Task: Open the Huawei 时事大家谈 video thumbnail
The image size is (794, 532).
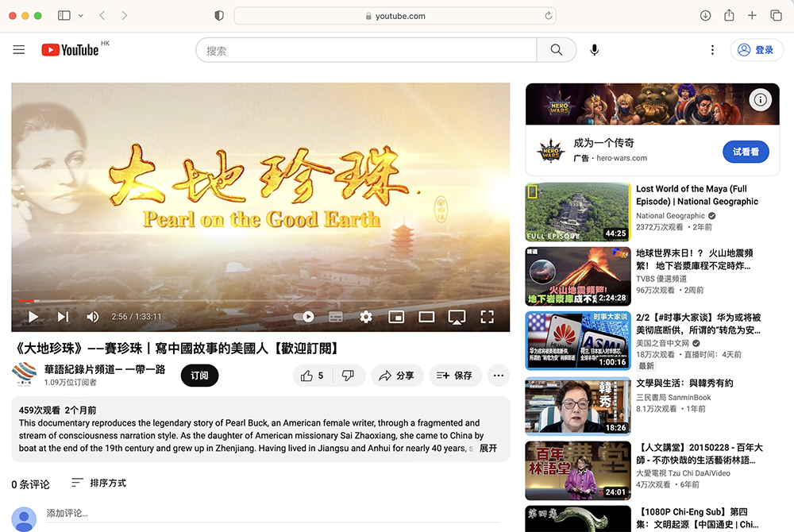Action: 578,341
